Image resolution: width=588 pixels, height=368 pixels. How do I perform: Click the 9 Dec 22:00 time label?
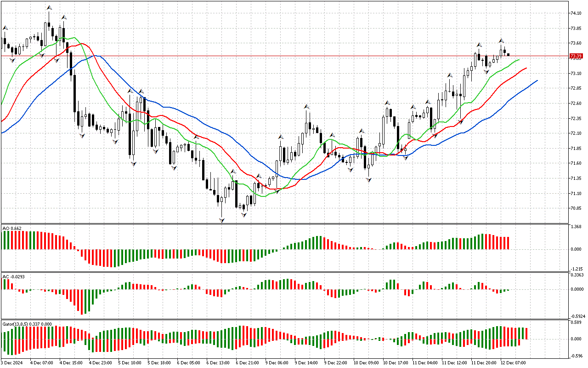coord(337,363)
